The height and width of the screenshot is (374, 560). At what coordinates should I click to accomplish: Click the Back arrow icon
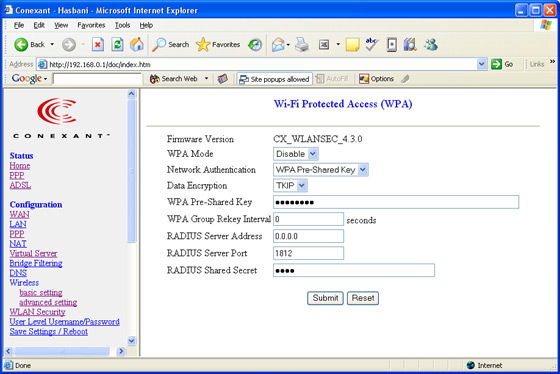click(x=21, y=45)
